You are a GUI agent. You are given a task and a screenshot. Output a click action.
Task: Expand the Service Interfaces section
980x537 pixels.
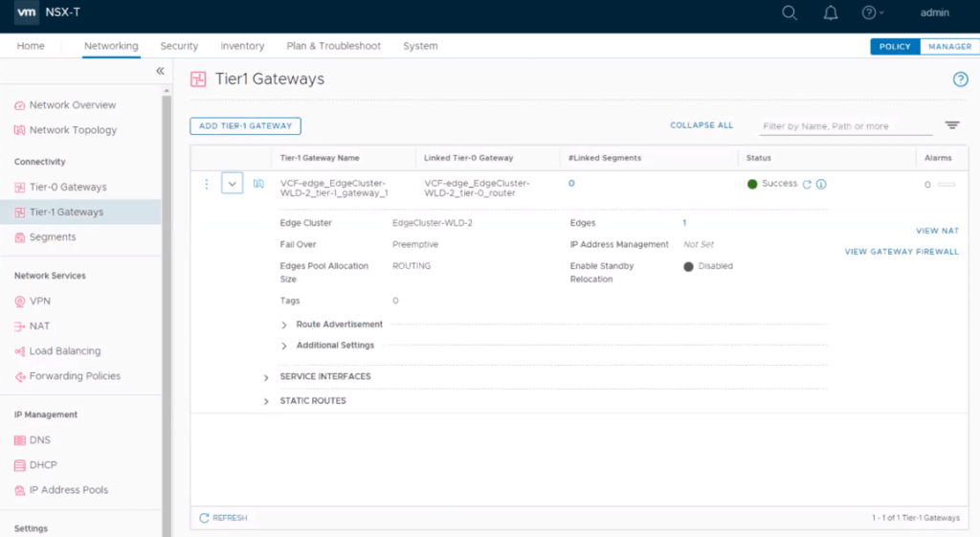[x=267, y=377]
